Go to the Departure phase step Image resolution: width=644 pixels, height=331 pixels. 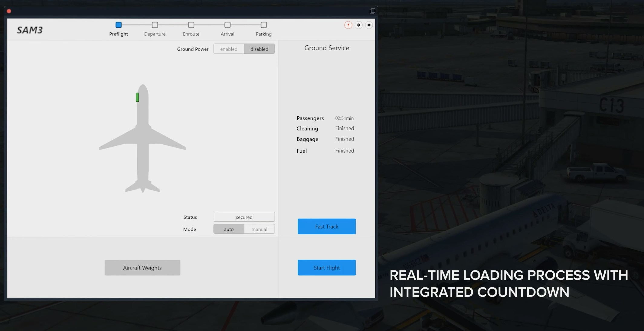pos(155,25)
